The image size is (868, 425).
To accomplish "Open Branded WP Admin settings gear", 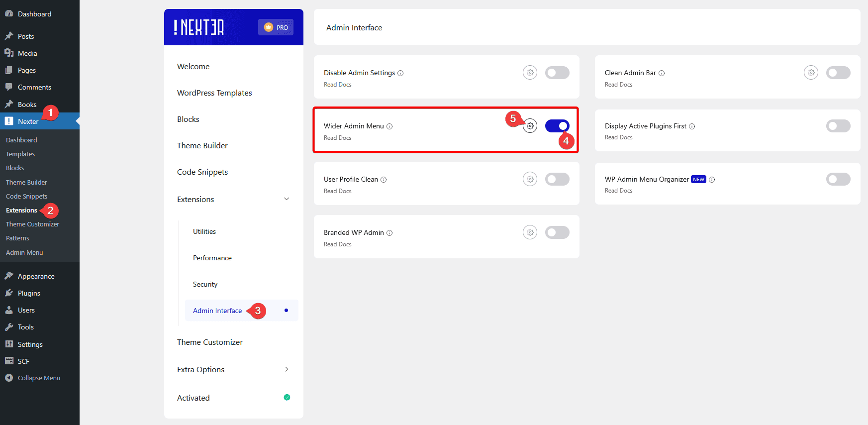I will [x=530, y=232].
